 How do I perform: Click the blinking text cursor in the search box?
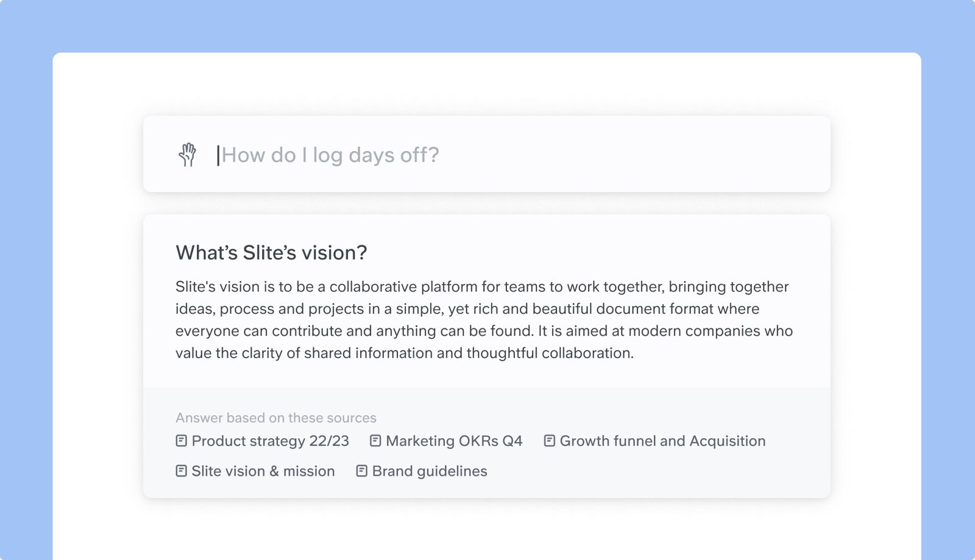point(218,155)
